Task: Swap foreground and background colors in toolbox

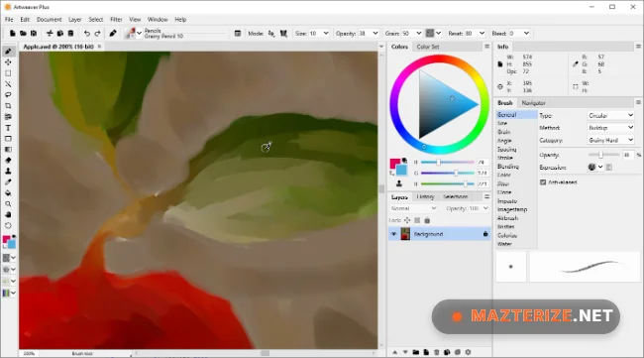Action: pyautogui.click(x=14, y=237)
